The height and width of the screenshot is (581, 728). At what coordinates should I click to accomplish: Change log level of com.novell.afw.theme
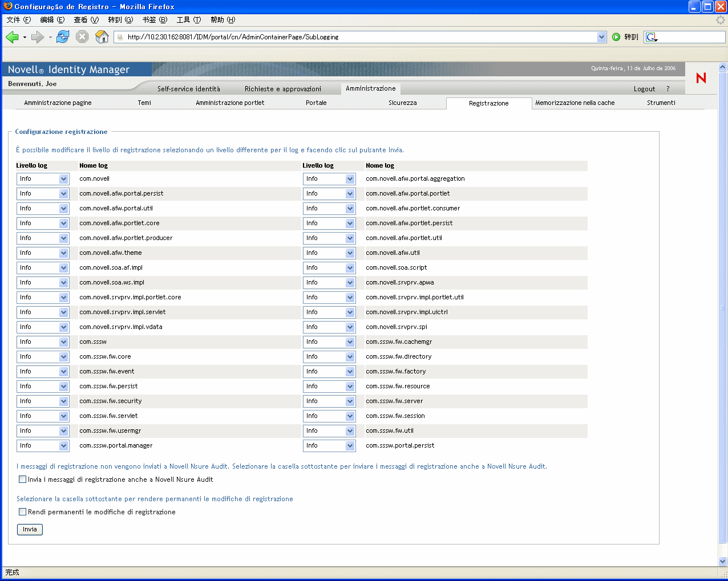[x=43, y=253]
